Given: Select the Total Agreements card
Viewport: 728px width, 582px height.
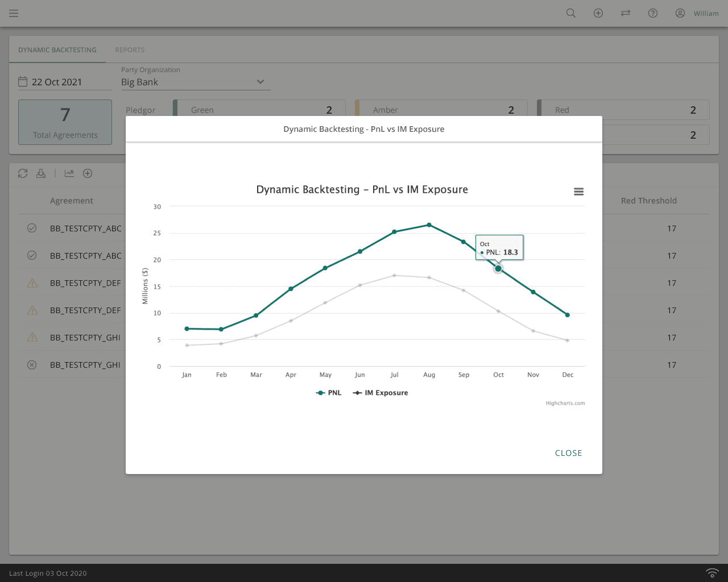Looking at the screenshot, I should pos(65,122).
